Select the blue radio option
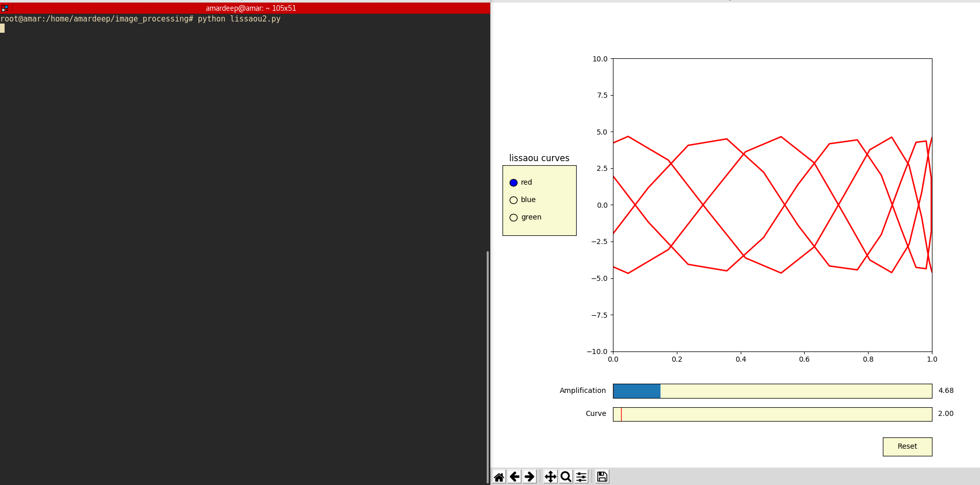Image resolution: width=980 pixels, height=485 pixels. 514,200
